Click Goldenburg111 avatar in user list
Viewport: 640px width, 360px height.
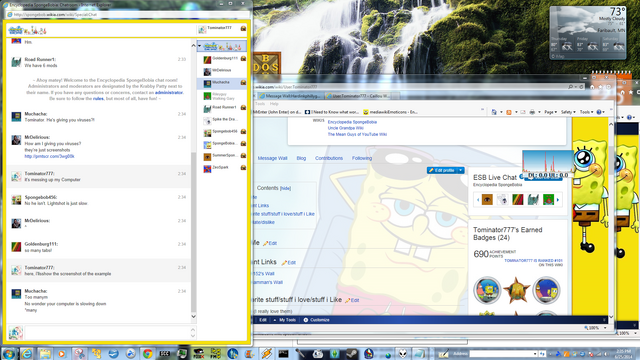click(x=207, y=60)
